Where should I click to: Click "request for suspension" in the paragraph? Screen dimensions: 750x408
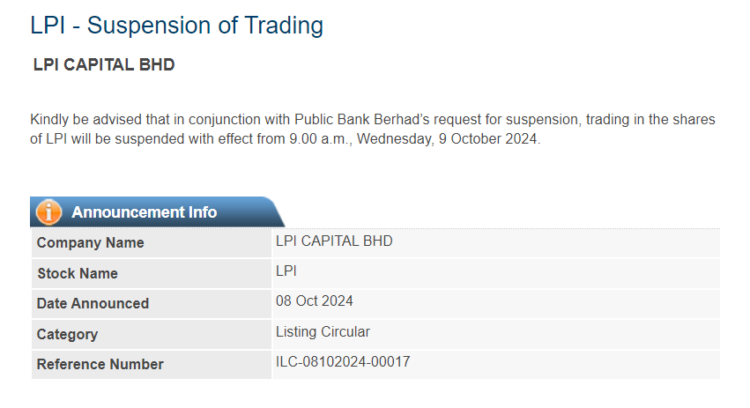point(507,120)
